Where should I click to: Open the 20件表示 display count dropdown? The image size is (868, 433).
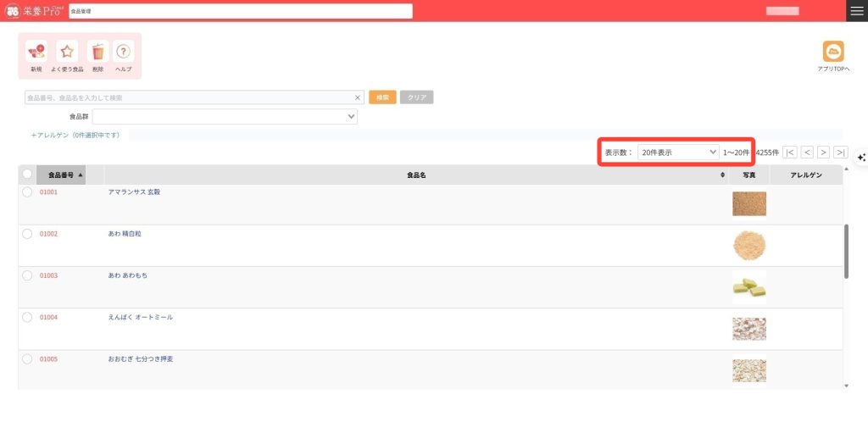678,153
